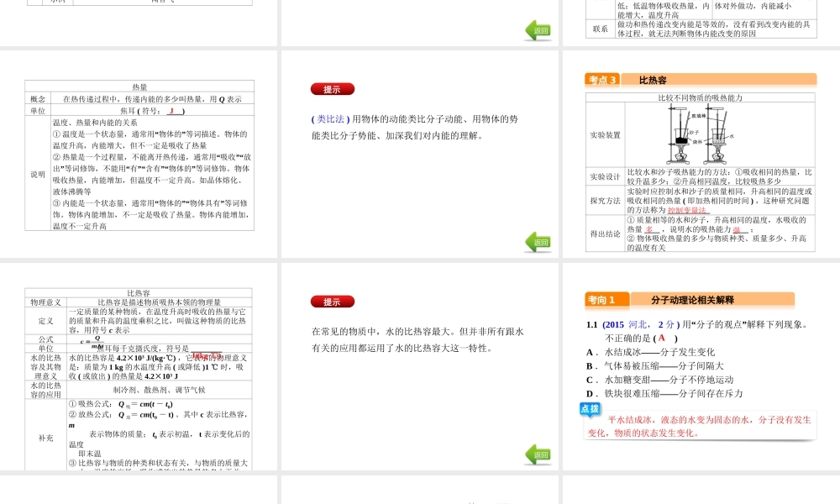The image size is (840, 504).
Task: Click the green 返回 arrow on the 类比法 slide
Action: [538, 242]
